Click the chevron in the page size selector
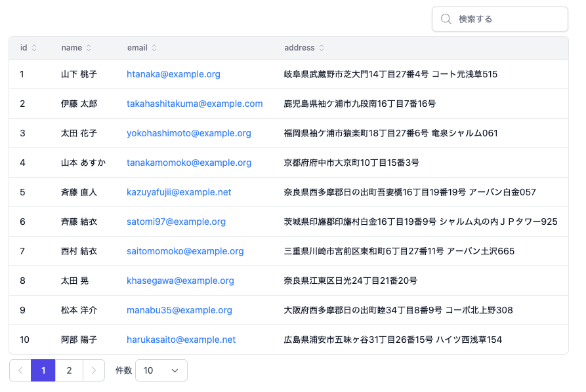Viewport: 586px width, 392px height. click(175, 370)
